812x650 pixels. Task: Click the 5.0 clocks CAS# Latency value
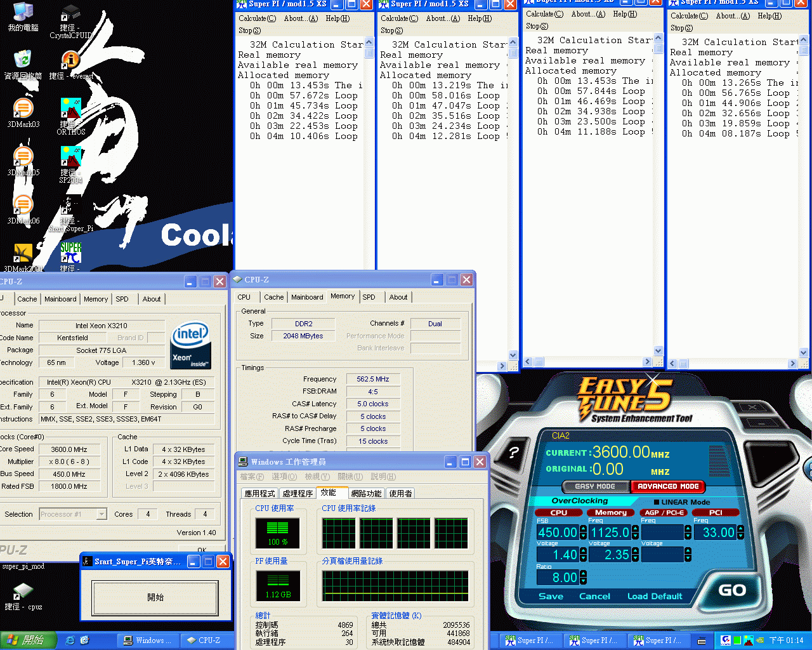pyautogui.click(x=373, y=404)
